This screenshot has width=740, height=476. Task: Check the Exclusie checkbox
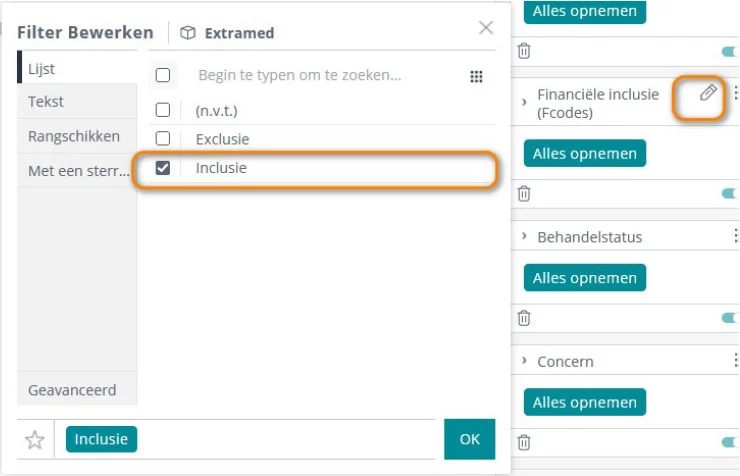click(x=163, y=139)
